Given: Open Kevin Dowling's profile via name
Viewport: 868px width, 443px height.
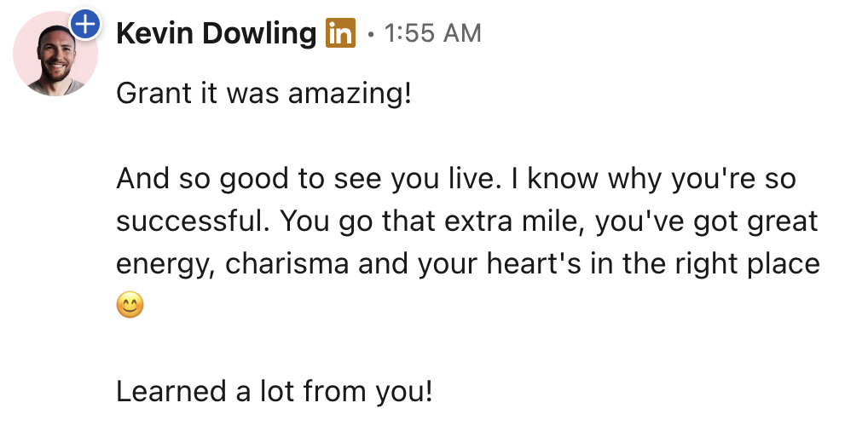Looking at the screenshot, I should 216,34.
